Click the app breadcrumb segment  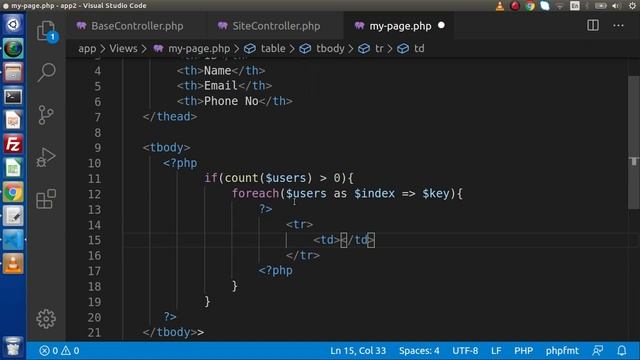click(x=87, y=49)
